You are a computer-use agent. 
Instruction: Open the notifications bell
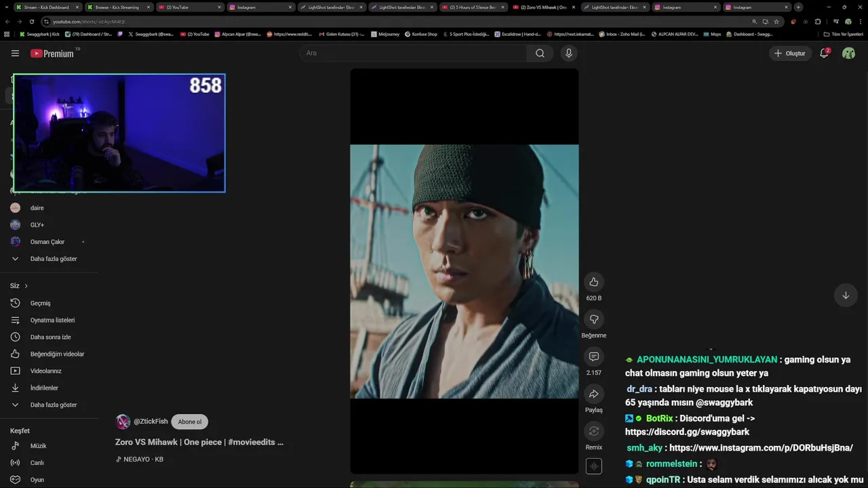pyautogui.click(x=824, y=53)
